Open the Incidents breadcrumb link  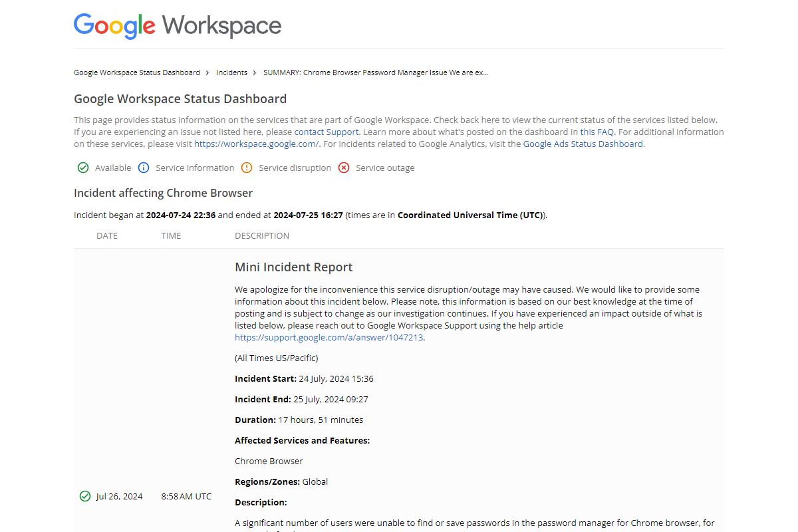click(231, 72)
